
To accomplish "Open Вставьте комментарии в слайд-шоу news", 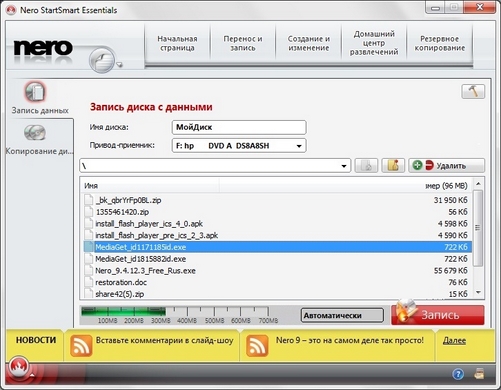I will [164, 340].
